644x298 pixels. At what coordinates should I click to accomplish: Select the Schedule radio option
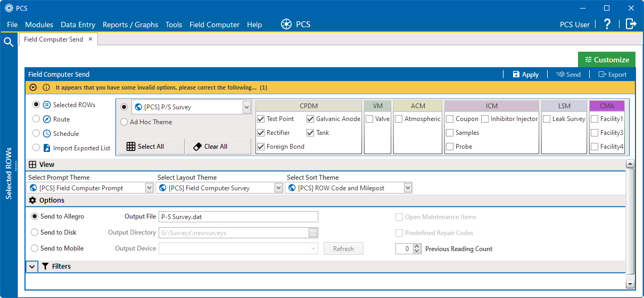[x=36, y=134]
